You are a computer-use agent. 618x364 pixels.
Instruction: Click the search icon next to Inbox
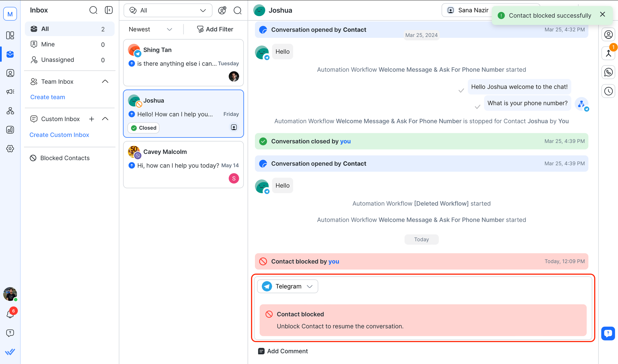click(x=93, y=10)
